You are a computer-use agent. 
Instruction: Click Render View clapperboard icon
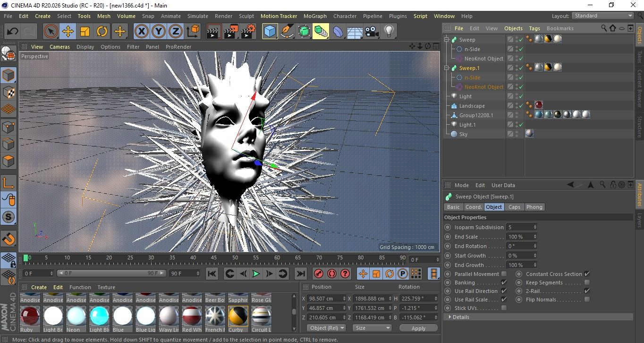point(214,32)
